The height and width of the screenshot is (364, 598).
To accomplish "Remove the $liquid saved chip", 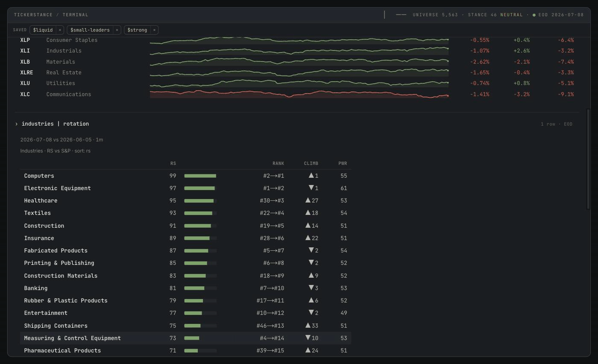I will point(60,30).
